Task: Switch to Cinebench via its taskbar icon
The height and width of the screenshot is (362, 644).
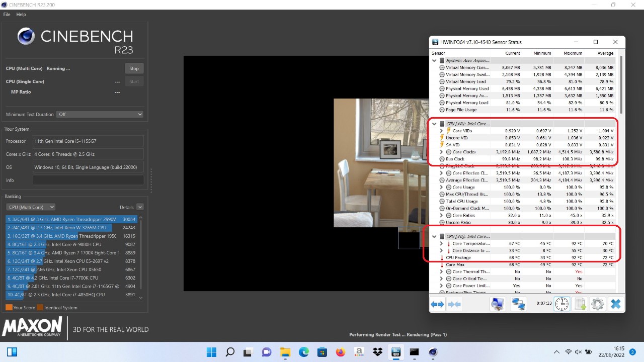Action: [433, 351]
